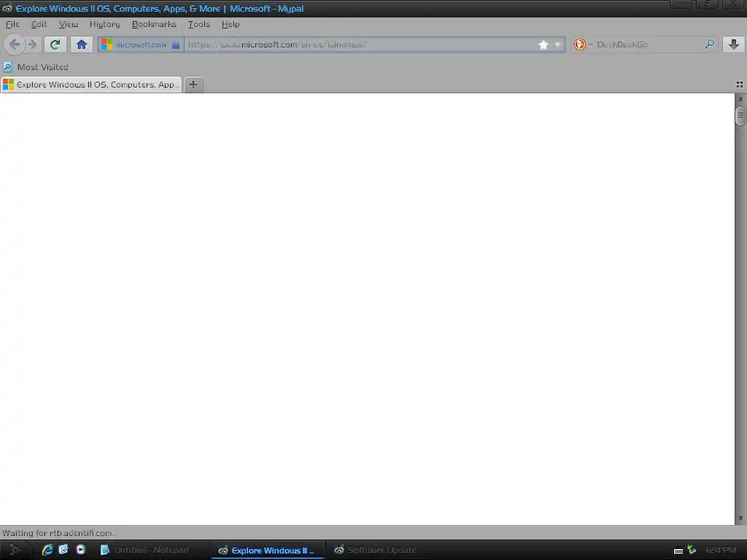This screenshot has height=560, width=747.
Task: Open a new tab with the plus button
Action: pos(193,85)
